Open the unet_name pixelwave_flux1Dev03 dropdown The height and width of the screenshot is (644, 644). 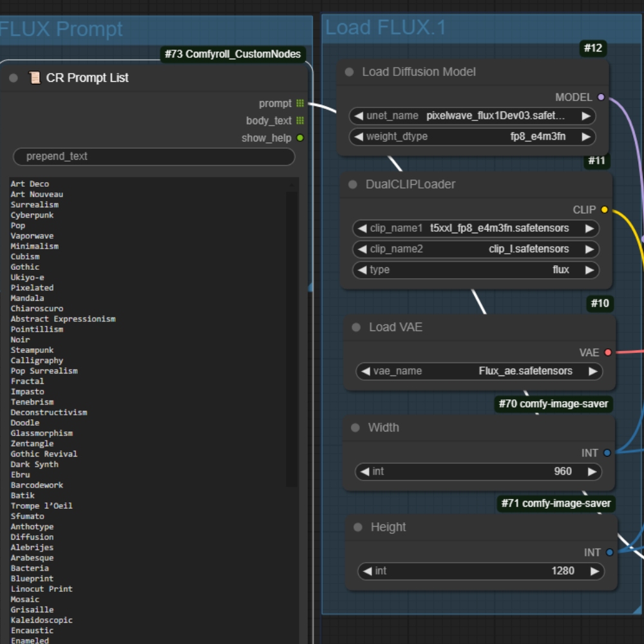click(x=472, y=116)
